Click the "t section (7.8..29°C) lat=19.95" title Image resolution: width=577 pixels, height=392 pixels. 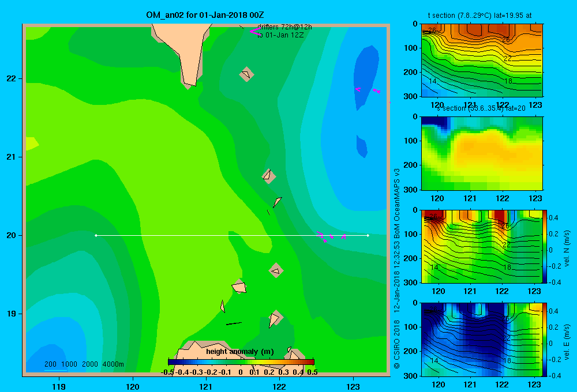pyautogui.click(x=479, y=16)
